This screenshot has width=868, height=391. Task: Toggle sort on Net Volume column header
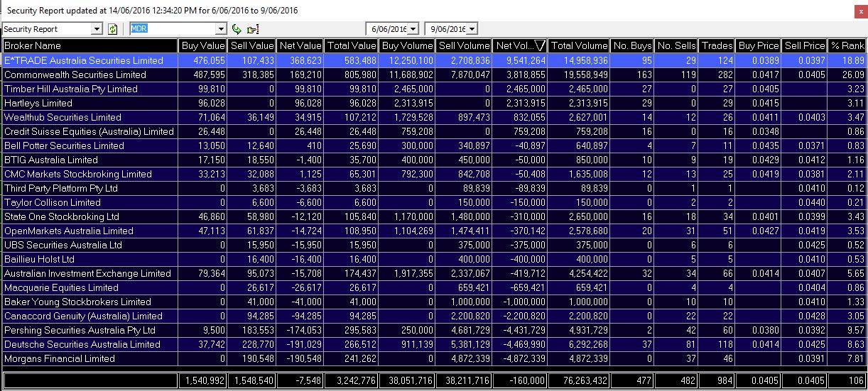(520, 45)
